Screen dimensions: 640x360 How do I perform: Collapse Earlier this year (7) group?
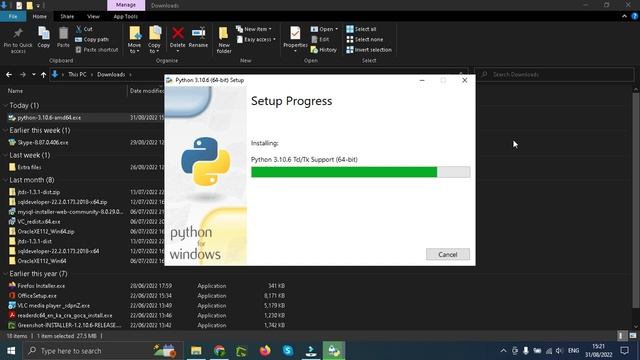pyautogui.click(x=5, y=274)
